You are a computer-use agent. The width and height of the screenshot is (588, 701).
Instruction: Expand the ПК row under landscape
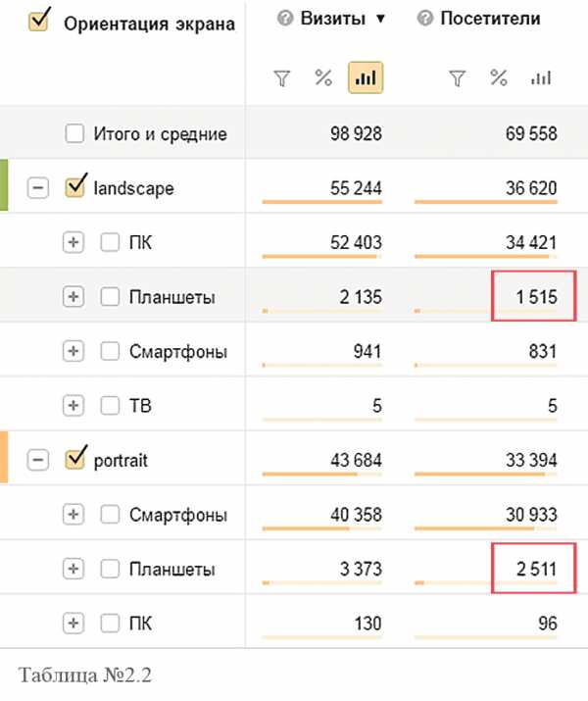(x=73, y=242)
